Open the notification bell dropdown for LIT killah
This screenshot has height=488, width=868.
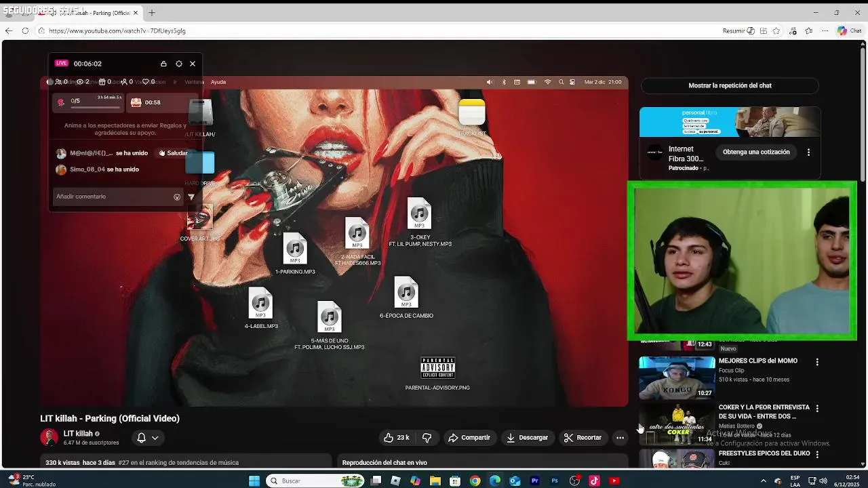coord(148,438)
